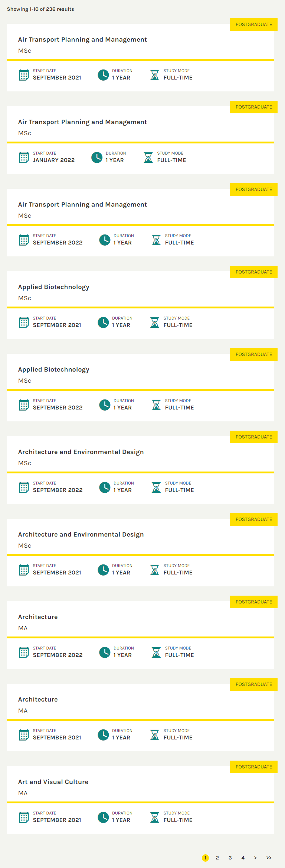
Task: Select page 4 in pagination
Action: [243, 858]
